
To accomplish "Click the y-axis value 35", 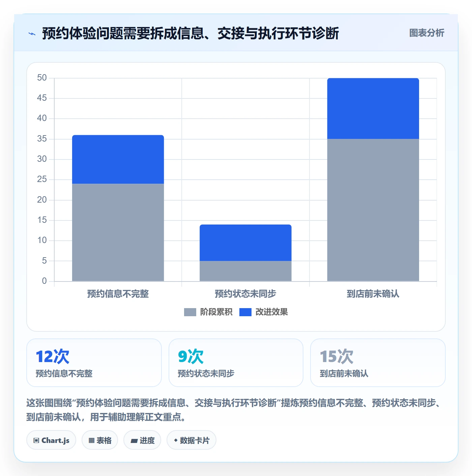I will (42, 139).
